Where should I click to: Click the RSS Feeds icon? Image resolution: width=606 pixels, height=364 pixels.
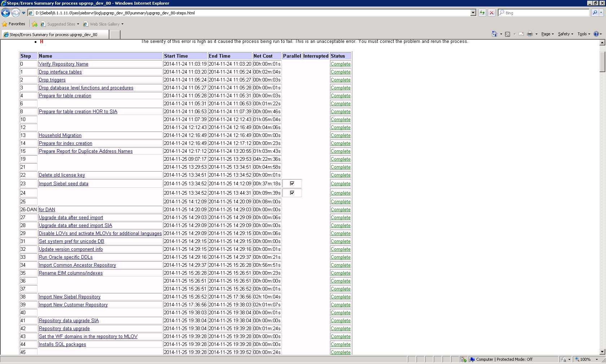click(x=508, y=34)
